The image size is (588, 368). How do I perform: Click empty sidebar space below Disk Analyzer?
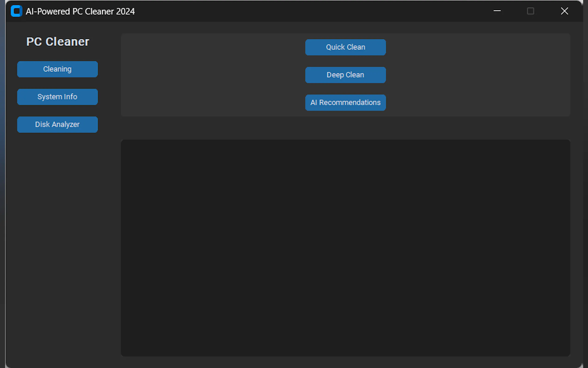pyautogui.click(x=57, y=231)
